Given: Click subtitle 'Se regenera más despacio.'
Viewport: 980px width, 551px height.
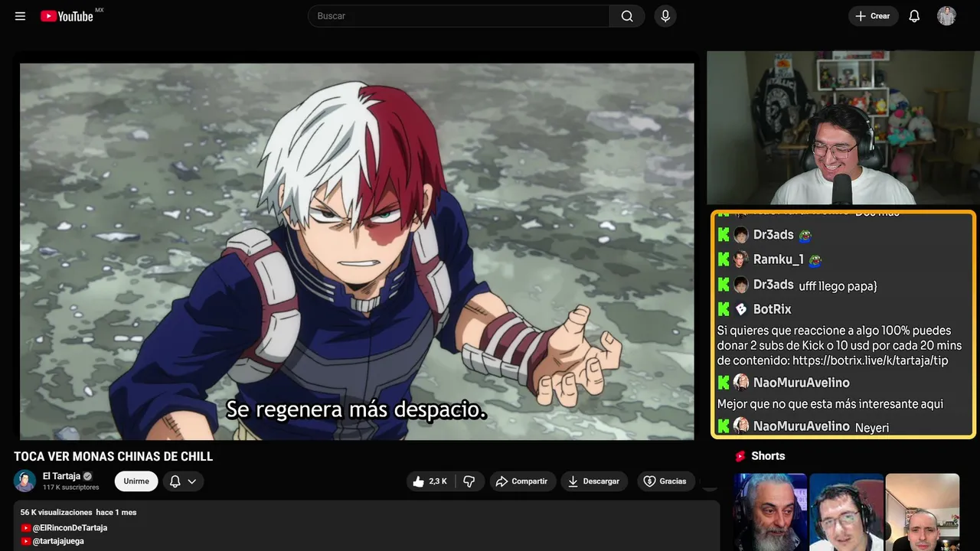Looking at the screenshot, I should [357, 409].
